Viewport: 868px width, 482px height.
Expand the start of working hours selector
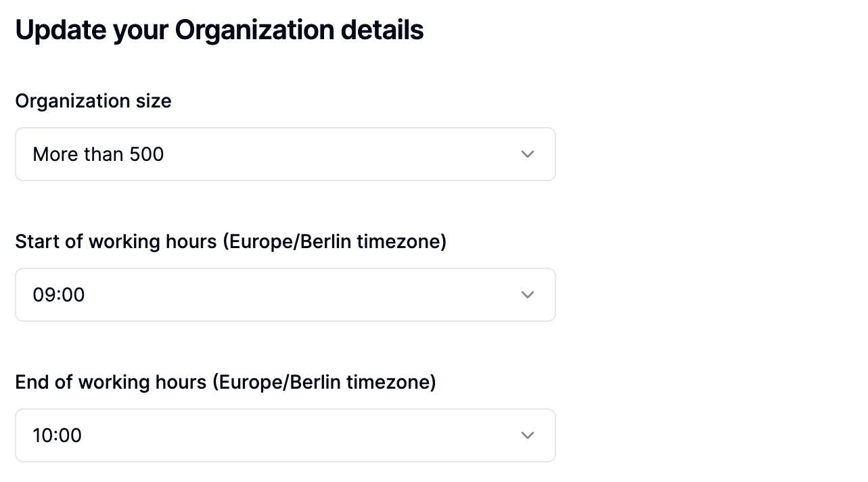[285, 294]
